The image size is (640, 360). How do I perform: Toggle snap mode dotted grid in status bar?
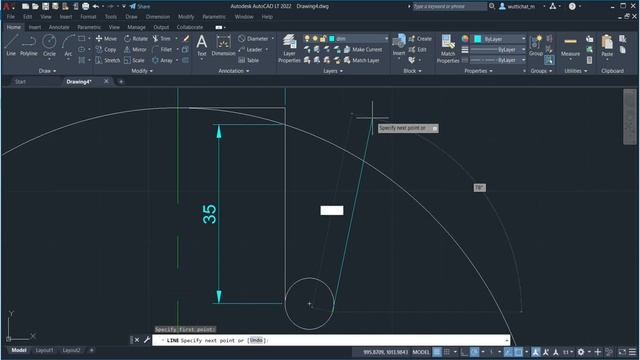447,352
